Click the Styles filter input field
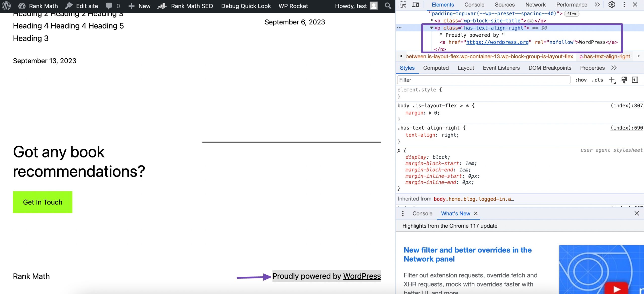This screenshot has width=644, height=294. 483,80
